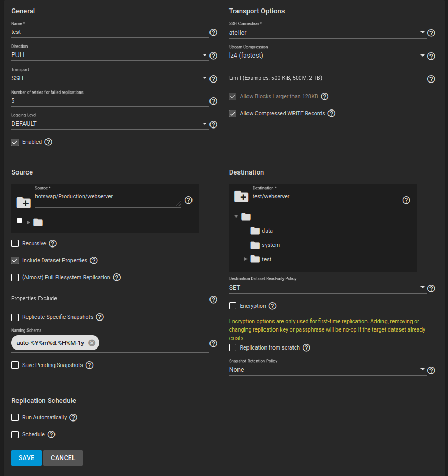Expand the test folder in destination tree
Image resolution: width=448 pixels, height=476 pixels.
(x=246, y=259)
